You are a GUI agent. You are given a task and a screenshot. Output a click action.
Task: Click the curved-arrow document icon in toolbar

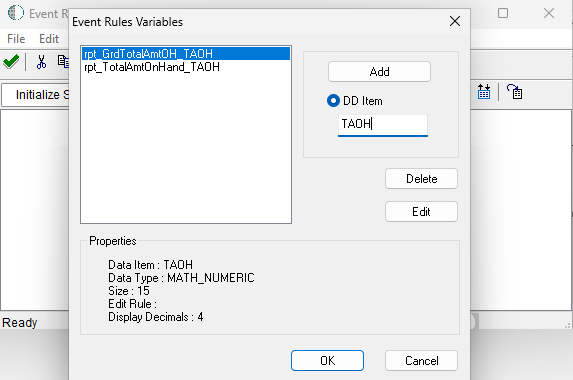coord(515,92)
